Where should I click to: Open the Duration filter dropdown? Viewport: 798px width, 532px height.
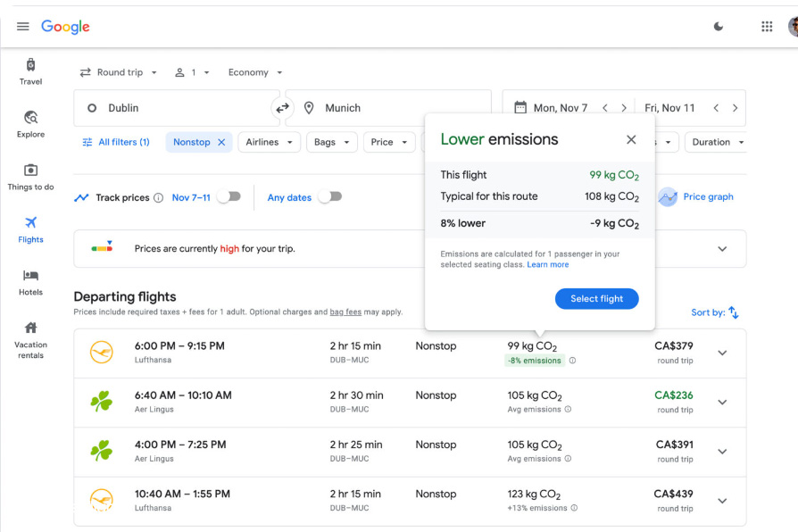coord(716,142)
